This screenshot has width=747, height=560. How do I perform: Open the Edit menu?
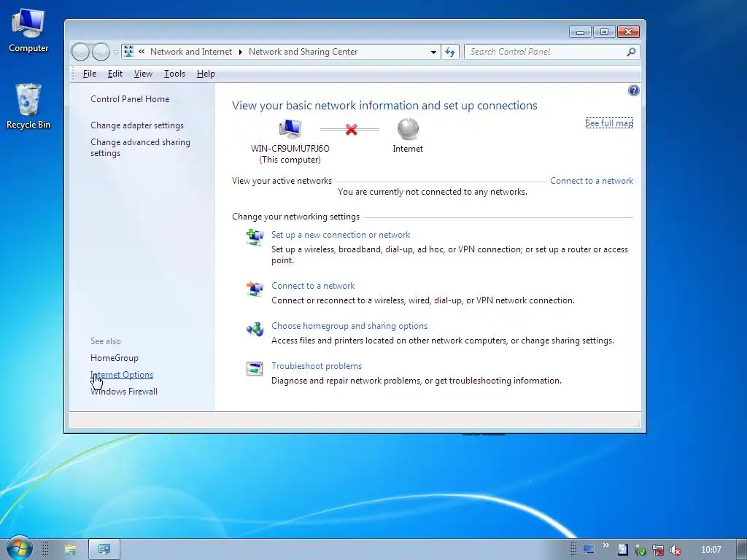(x=115, y=74)
